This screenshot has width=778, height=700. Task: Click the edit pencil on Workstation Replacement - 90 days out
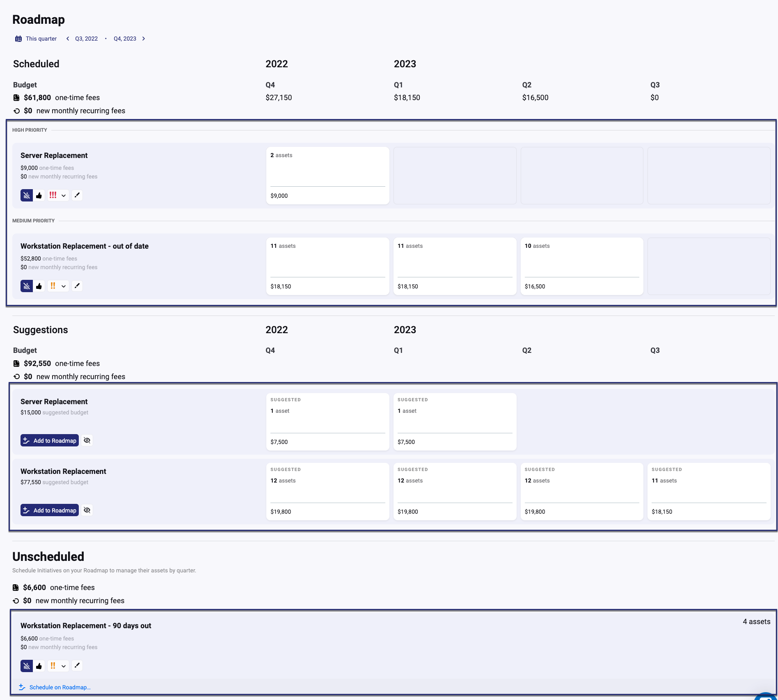click(x=77, y=666)
